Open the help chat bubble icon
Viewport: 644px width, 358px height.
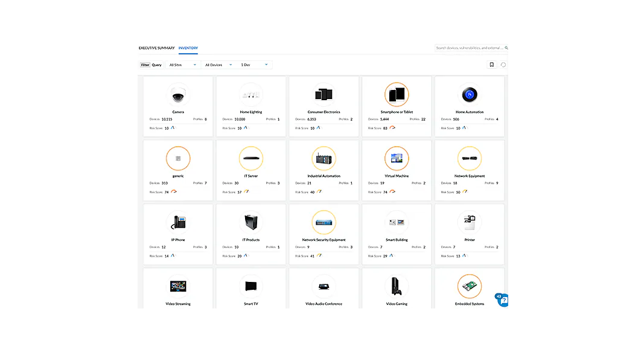[503, 300]
